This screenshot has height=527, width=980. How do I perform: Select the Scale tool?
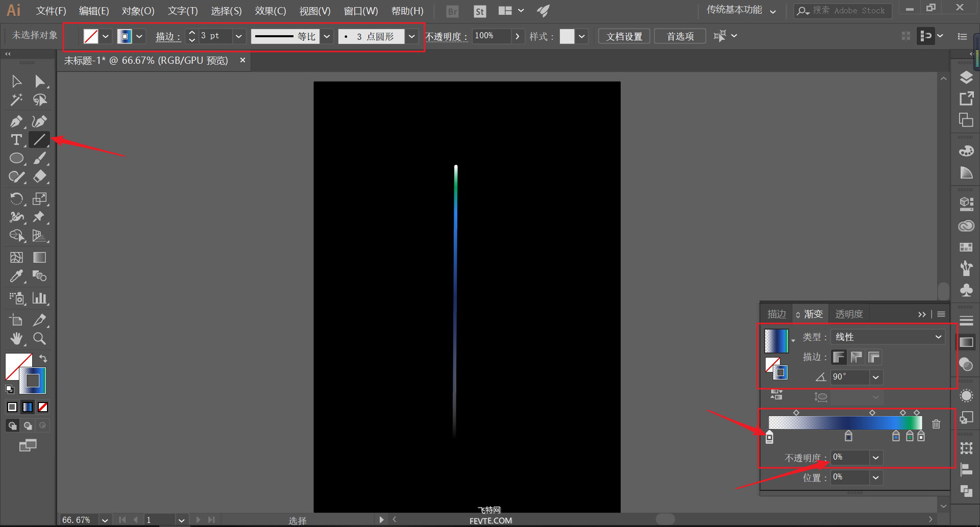pos(40,198)
